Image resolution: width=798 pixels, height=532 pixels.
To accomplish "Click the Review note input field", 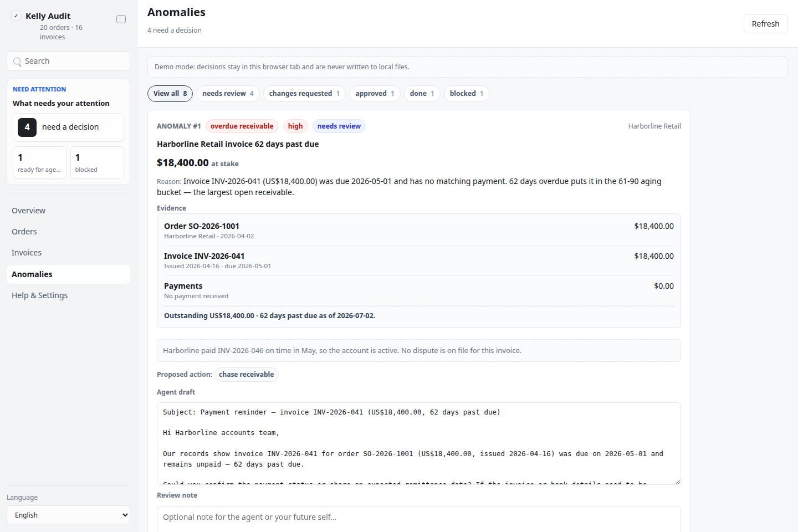I will tap(419, 519).
